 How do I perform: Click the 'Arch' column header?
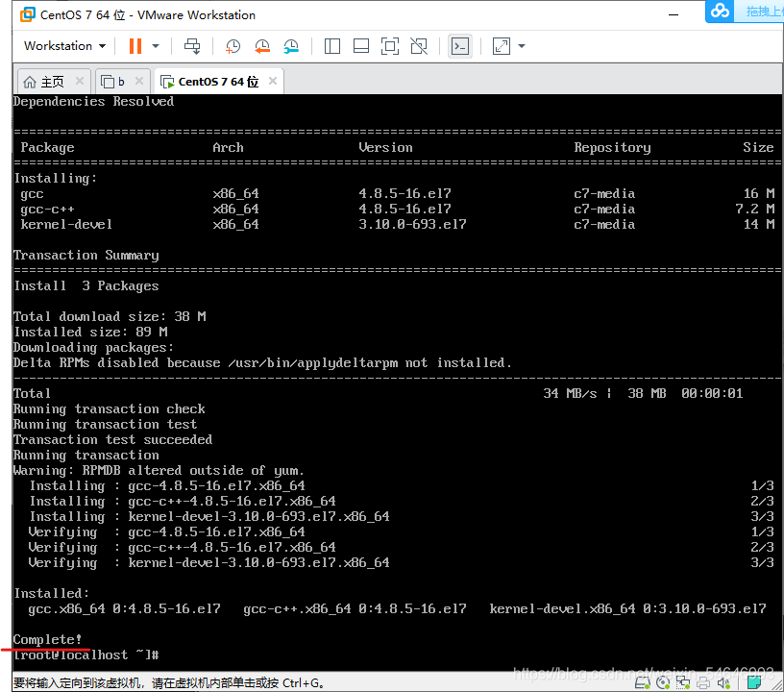228,147
